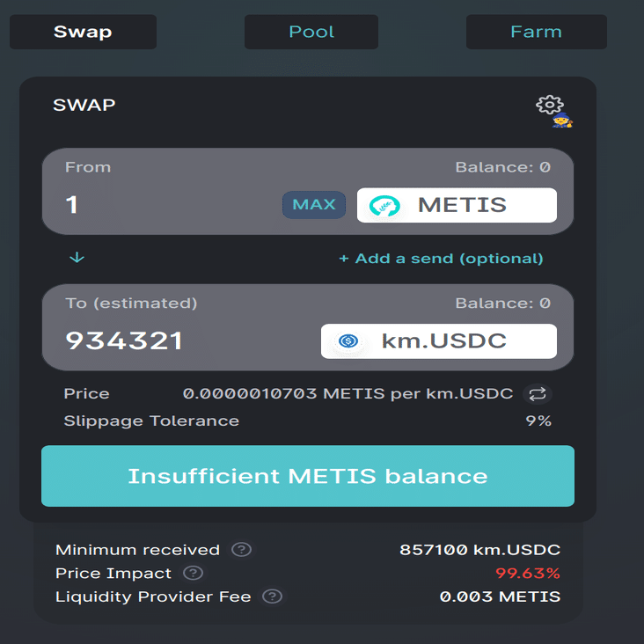This screenshot has height=644, width=644.
Task: Go to the Farm tab
Action: (x=536, y=32)
